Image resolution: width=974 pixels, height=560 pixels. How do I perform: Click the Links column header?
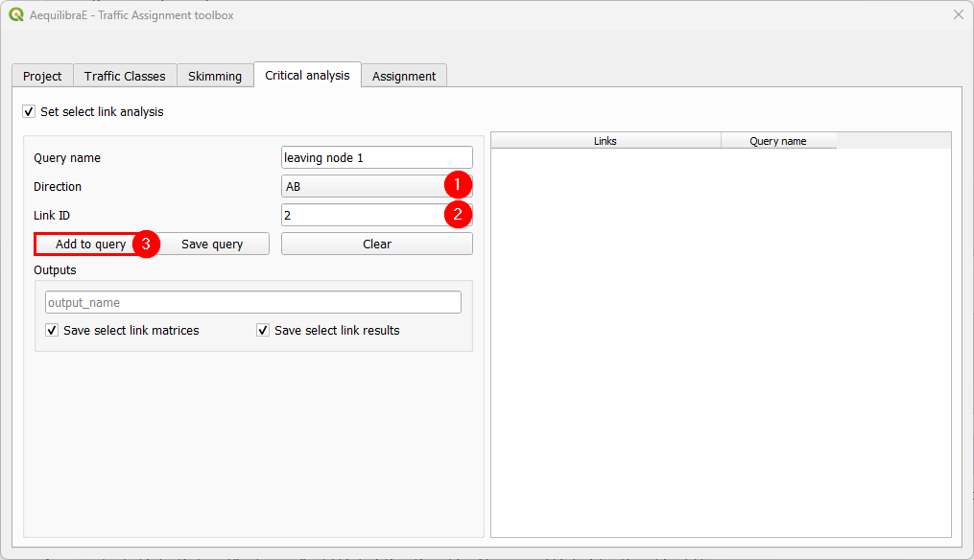[606, 141]
